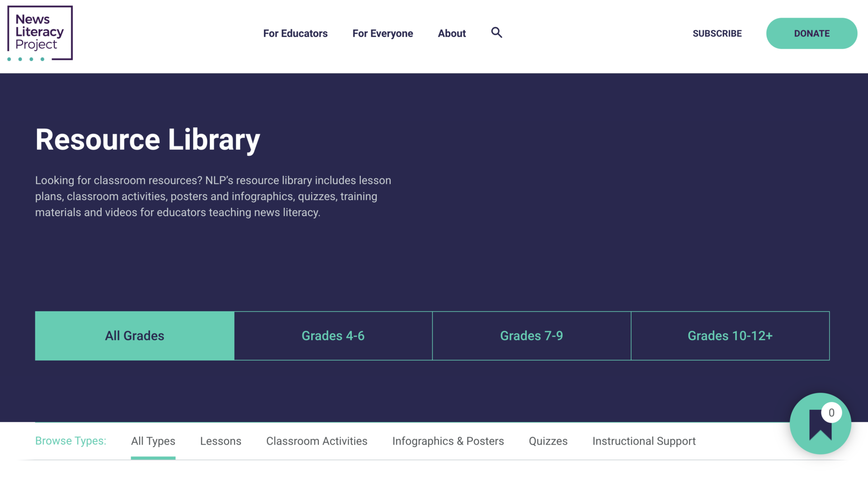Select the Quizzes browse type
Image resolution: width=868 pixels, height=479 pixels.
(548, 441)
